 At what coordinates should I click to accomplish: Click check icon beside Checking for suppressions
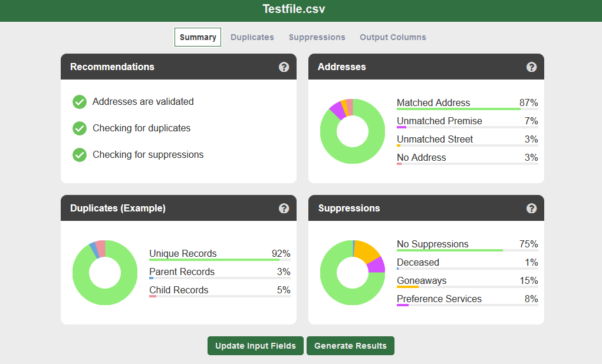(80, 155)
